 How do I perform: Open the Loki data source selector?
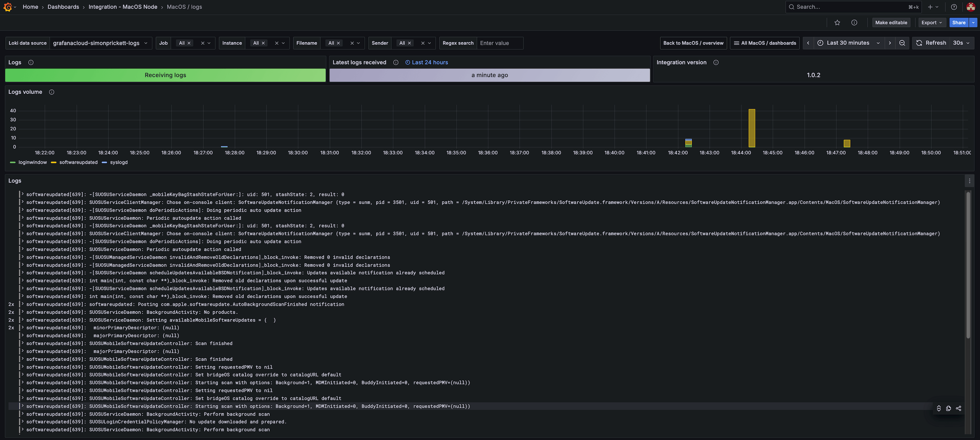pyautogui.click(x=100, y=43)
